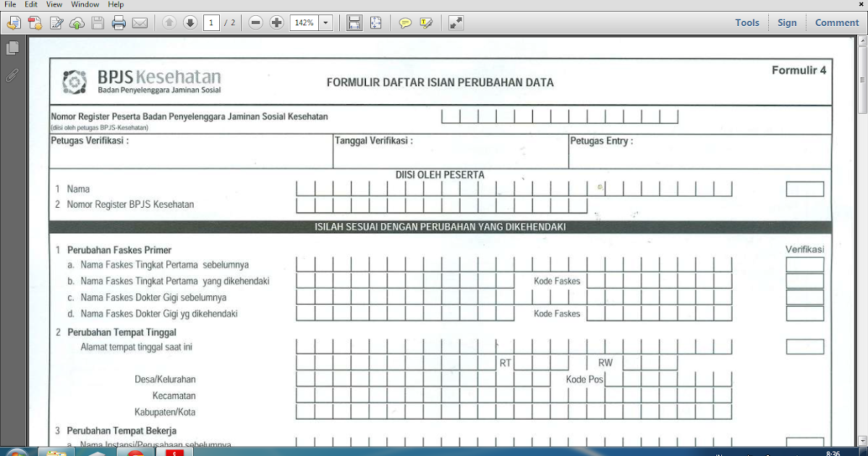
Task: Click the Kabupaten/Kota label
Action: 165,413
